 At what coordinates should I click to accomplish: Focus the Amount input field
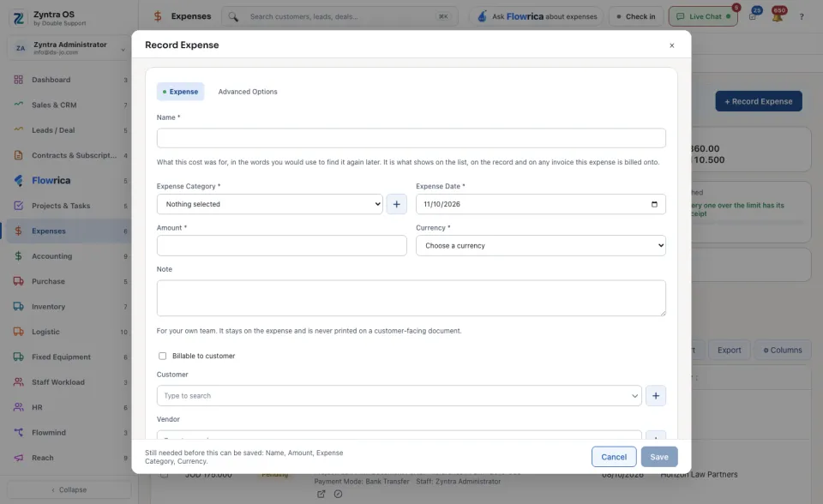point(281,246)
